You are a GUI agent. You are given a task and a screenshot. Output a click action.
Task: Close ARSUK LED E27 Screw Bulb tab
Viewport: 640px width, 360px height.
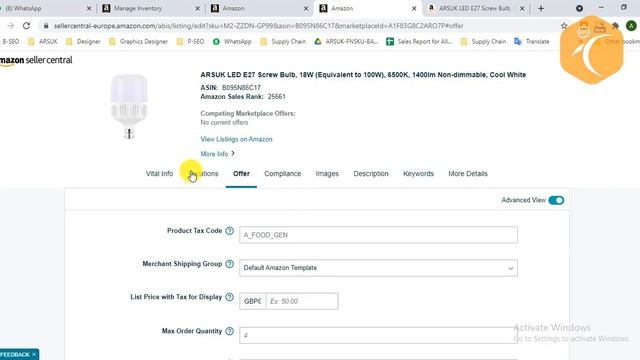(x=522, y=8)
